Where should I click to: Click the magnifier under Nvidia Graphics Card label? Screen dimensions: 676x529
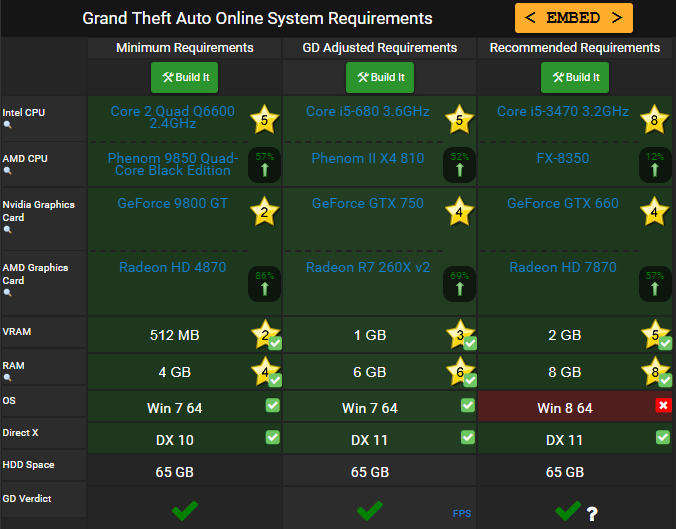[9, 229]
